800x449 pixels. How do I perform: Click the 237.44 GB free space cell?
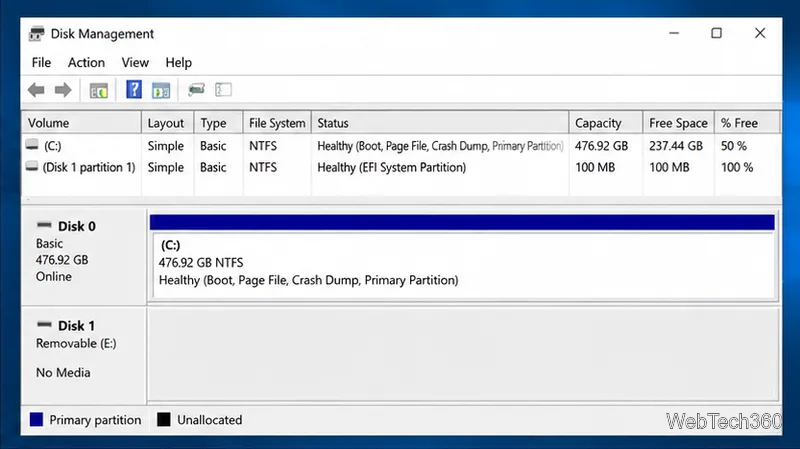(x=676, y=146)
